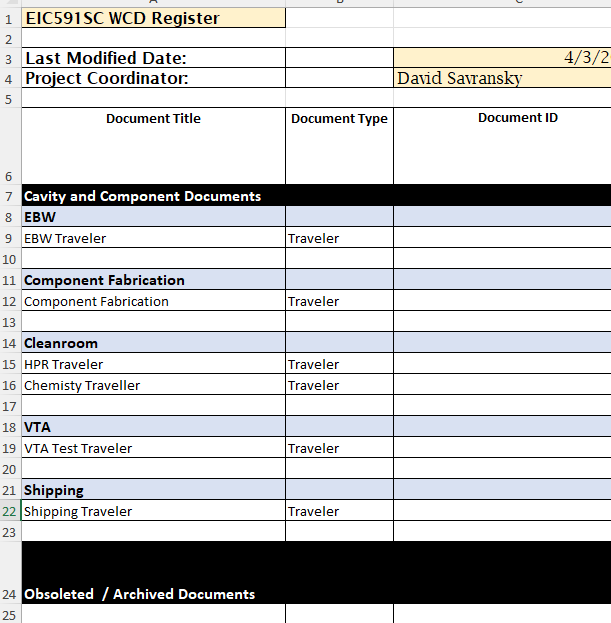Click the 'Last Modified Date:' label cell
Screen dimensions: 611x623
click(153, 58)
